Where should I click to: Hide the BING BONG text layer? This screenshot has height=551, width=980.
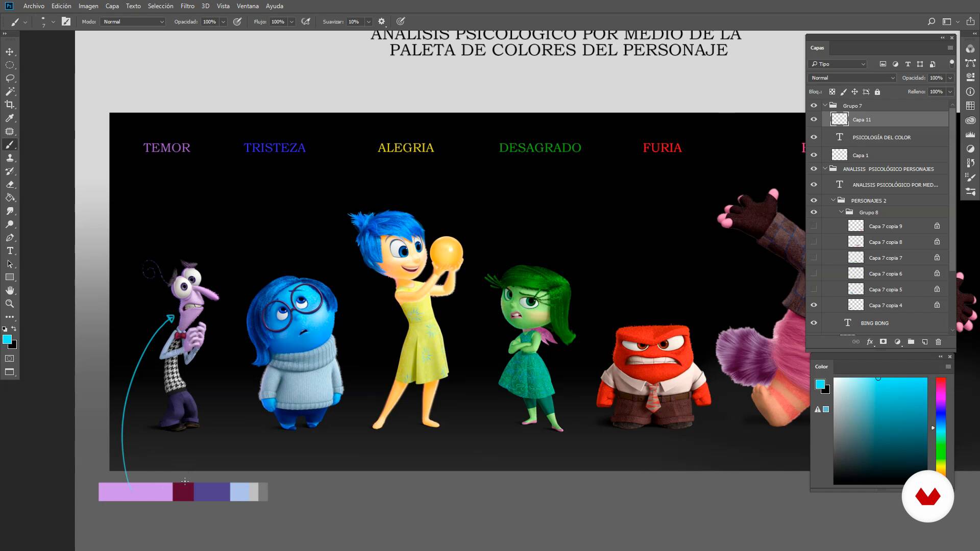tap(814, 323)
